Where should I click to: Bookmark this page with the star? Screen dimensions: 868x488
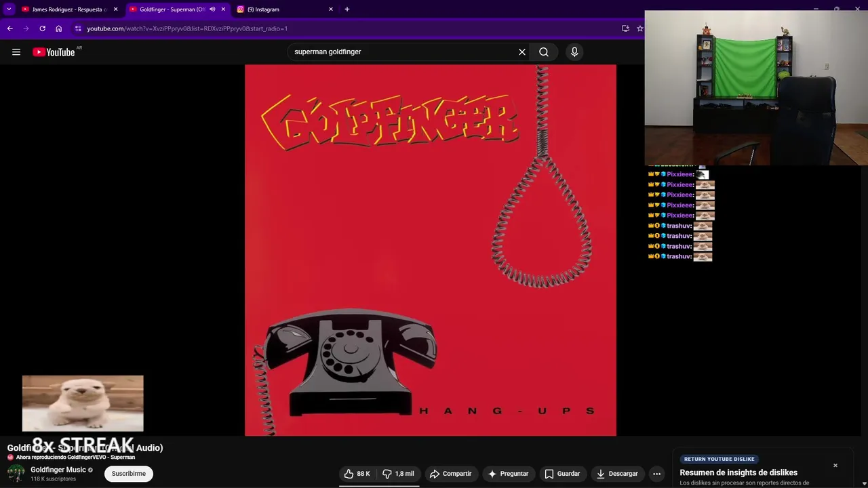(639, 28)
